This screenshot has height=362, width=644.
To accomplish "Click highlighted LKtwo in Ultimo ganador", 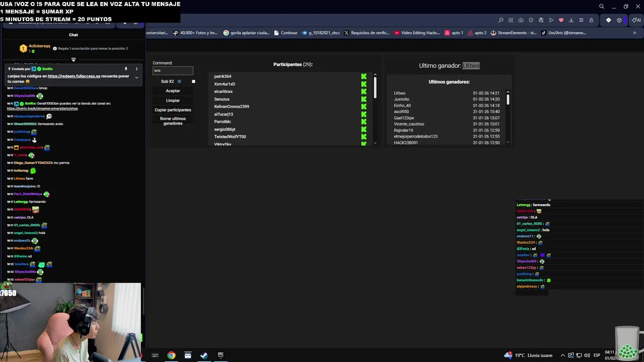I will (x=471, y=66).
